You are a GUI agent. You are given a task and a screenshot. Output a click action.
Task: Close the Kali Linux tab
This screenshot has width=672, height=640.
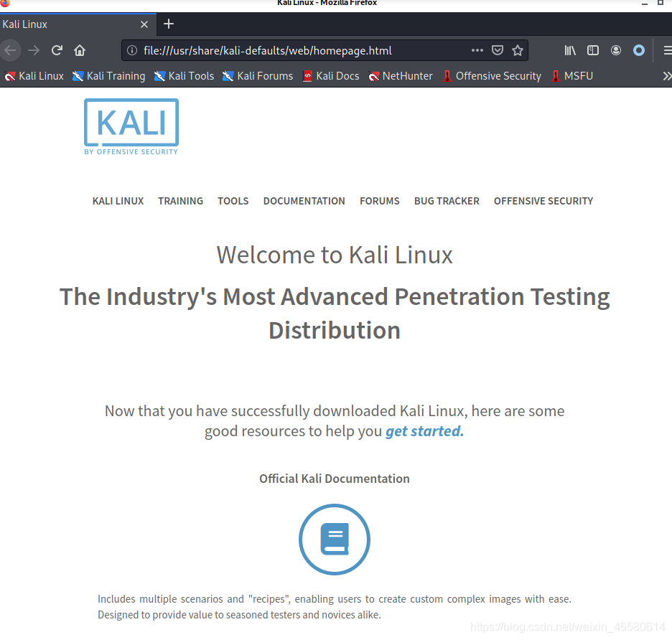click(144, 24)
